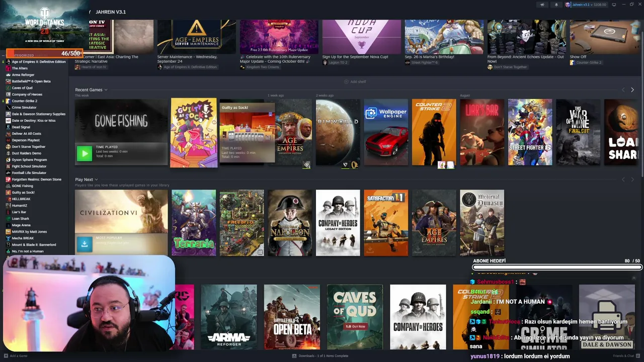Open Liar's Bar cover in Recent Games
This screenshot has height=362, width=644.
click(x=482, y=132)
